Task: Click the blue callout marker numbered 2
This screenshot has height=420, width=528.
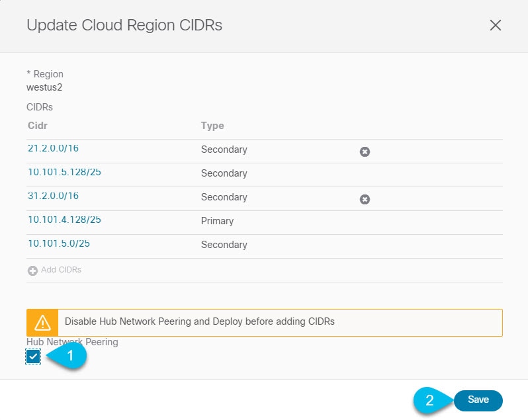Action: (432, 399)
